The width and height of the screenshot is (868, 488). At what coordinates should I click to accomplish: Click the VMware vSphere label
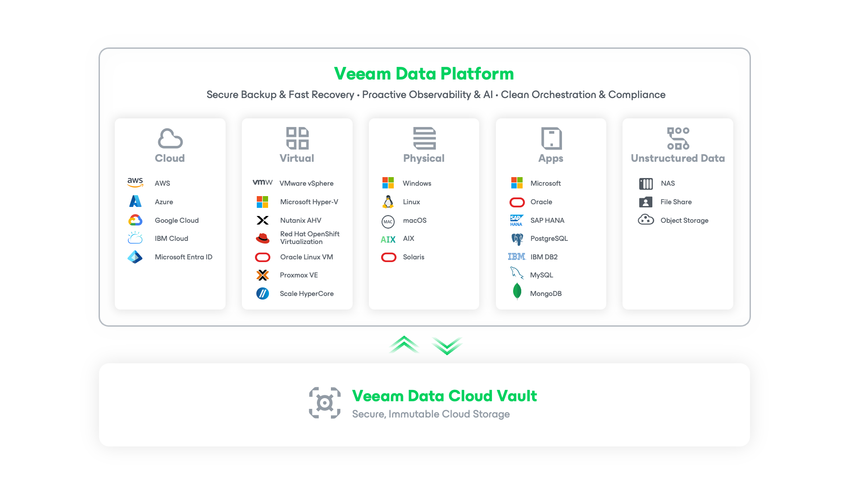coord(307,183)
